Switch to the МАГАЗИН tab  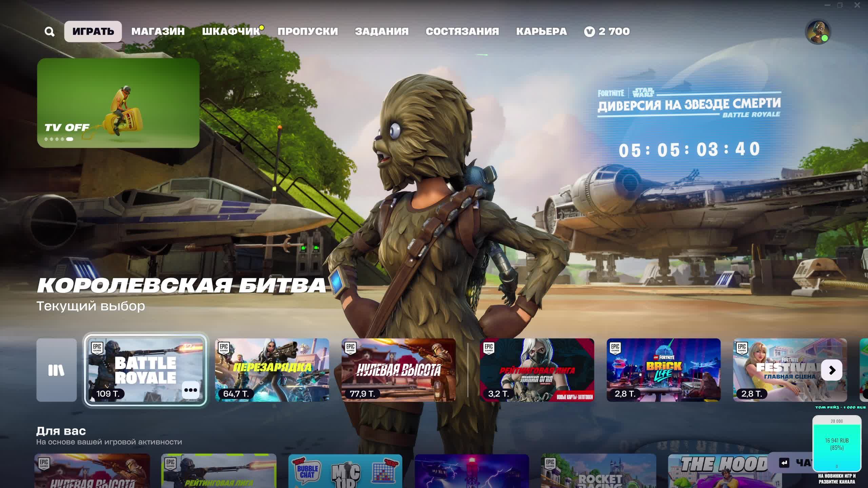pyautogui.click(x=158, y=32)
